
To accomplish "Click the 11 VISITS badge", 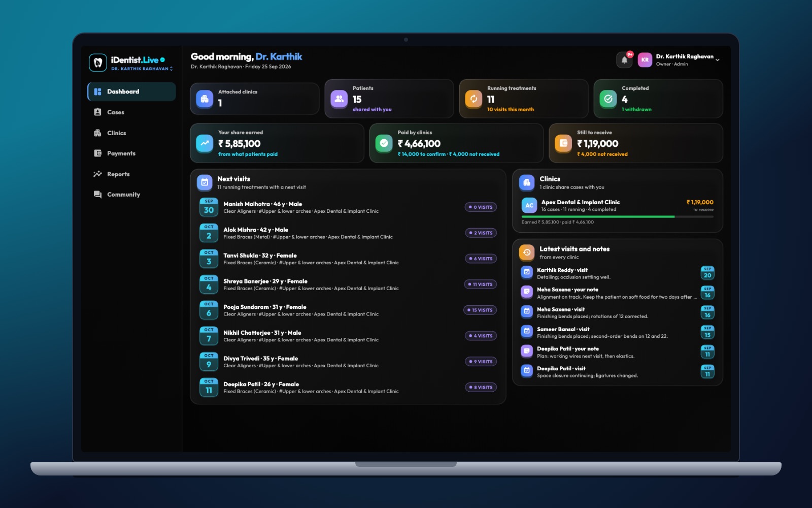I will click(x=480, y=284).
